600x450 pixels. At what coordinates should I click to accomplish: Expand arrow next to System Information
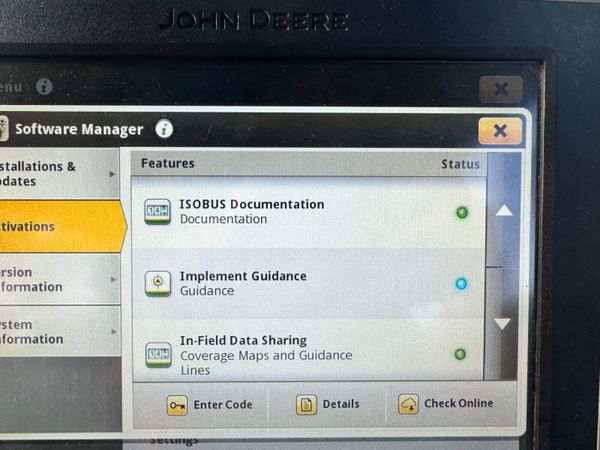click(114, 331)
